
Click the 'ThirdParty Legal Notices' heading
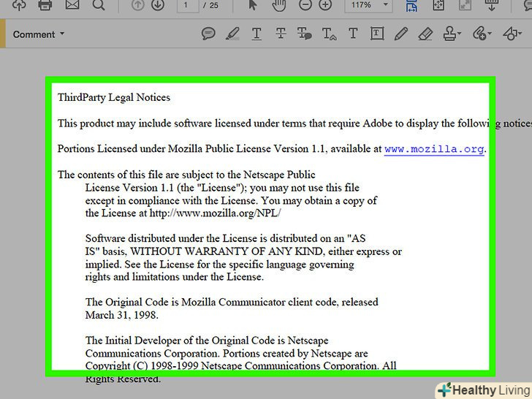pyautogui.click(x=114, y=98)
